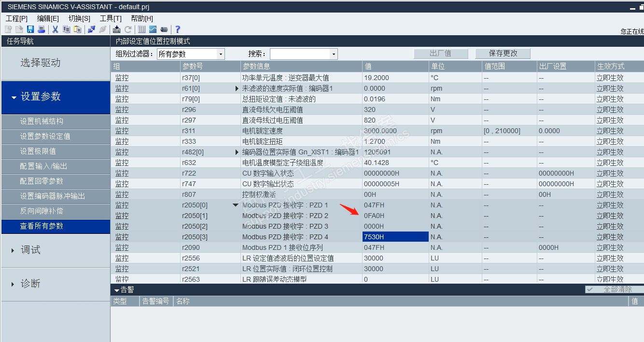Open the 工程[P] menu
This screenshot has width=644, height=342.
pyautogui.click(x=16, y=18)
